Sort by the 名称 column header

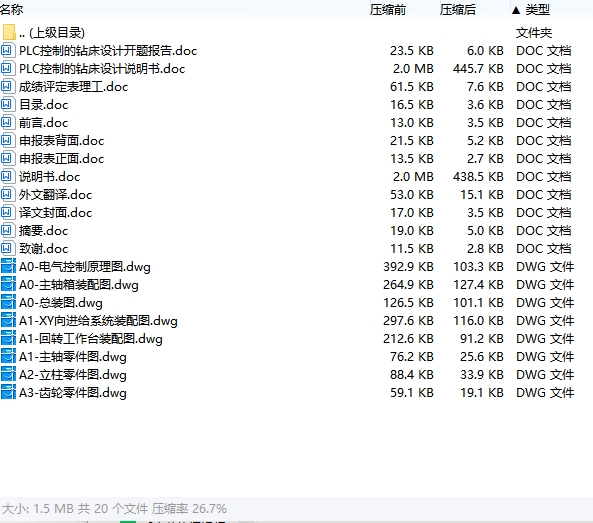pos(11,9)
